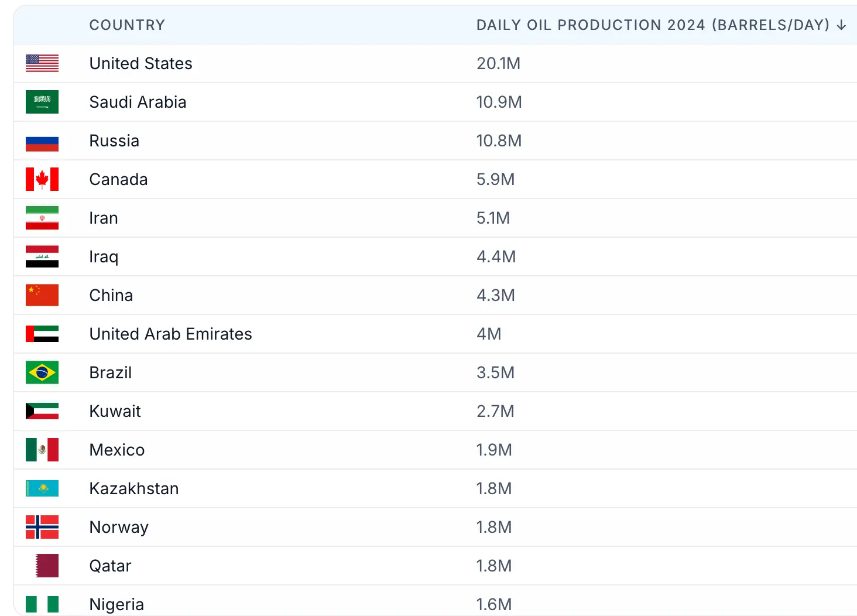Viewport: 857px width, 616px height.
Task: Click the United States 20.1M value
Action: coord(498,63)
